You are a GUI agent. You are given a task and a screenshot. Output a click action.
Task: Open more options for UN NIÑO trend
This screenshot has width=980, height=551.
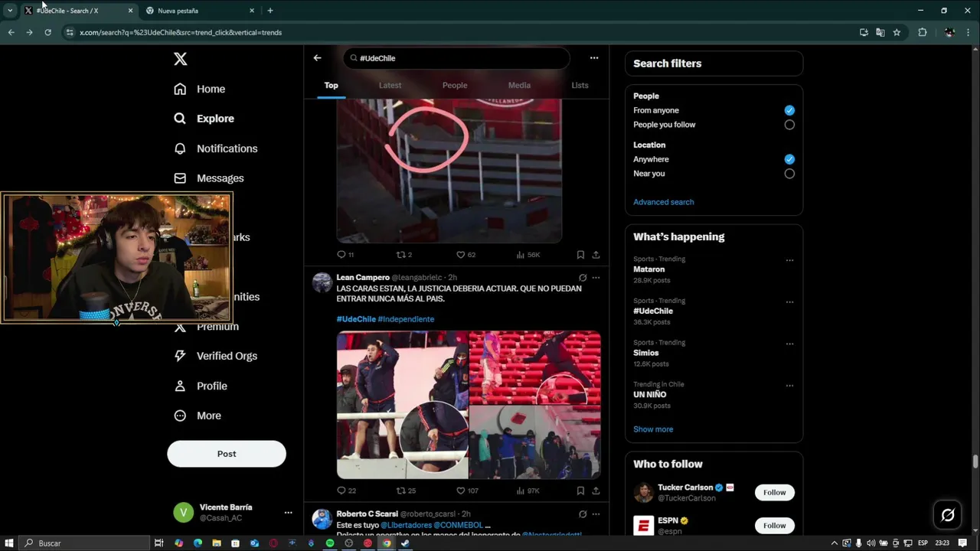point(789,386)
